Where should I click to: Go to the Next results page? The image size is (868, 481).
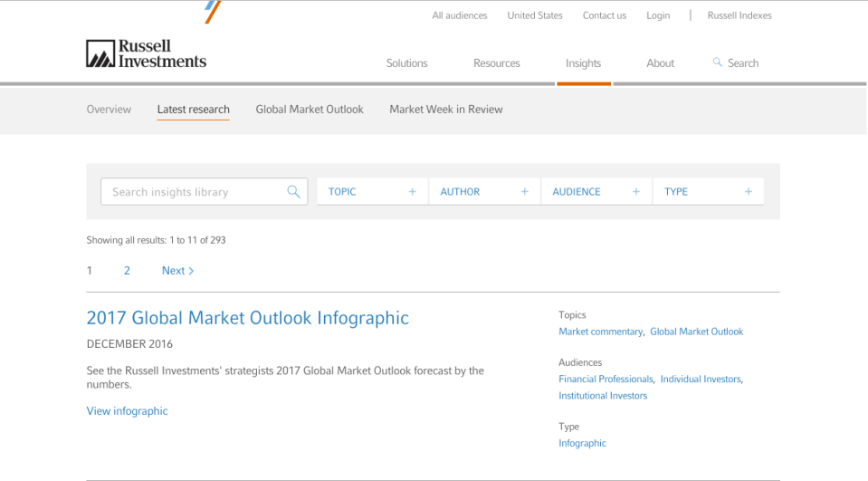[177, 271]
